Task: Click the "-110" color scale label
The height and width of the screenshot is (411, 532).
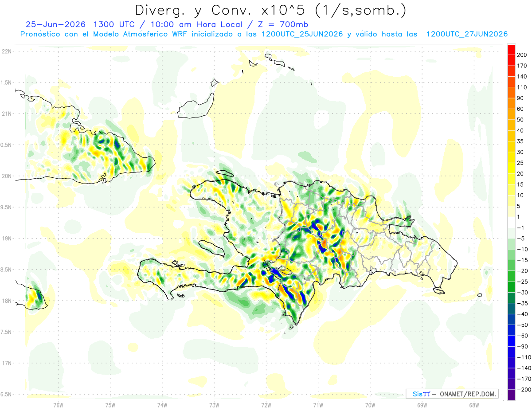Action: 524,357
